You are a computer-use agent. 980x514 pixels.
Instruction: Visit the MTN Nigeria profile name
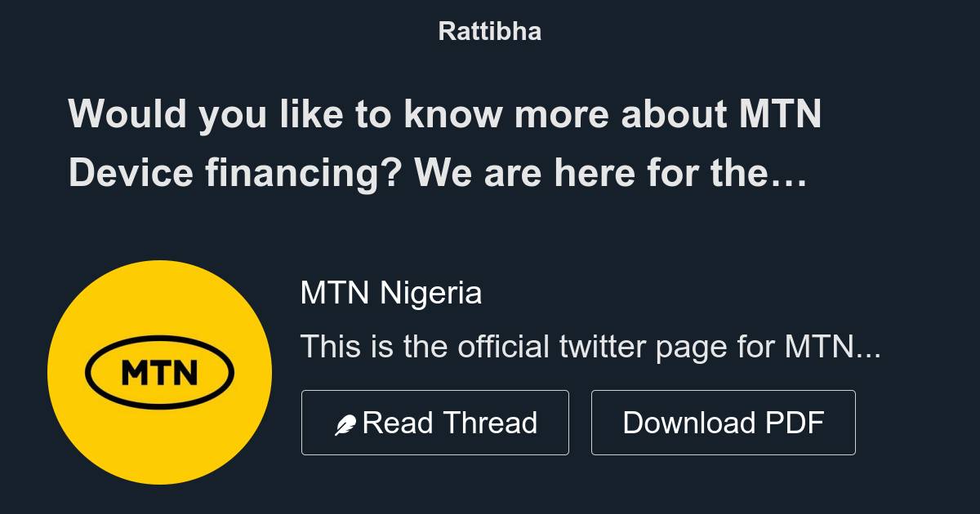click(x=391, y=292)
